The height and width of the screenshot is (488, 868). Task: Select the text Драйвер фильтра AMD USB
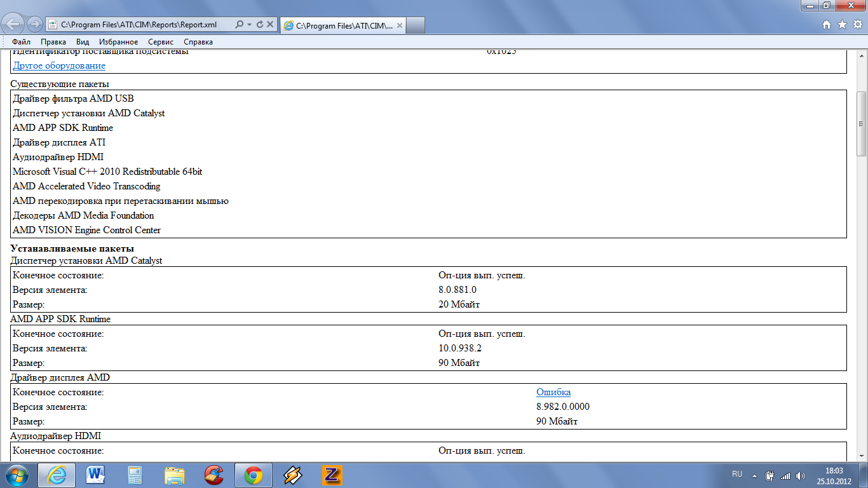[73, 98]
